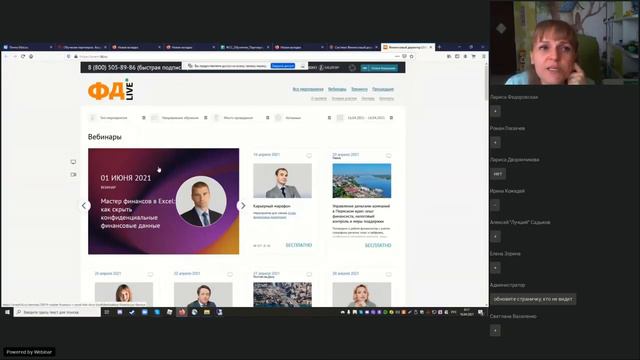The width and height of the screenshot is (640, 360).
Task: Click message обновите страничку, кто не видит
Action: [533, 299]
